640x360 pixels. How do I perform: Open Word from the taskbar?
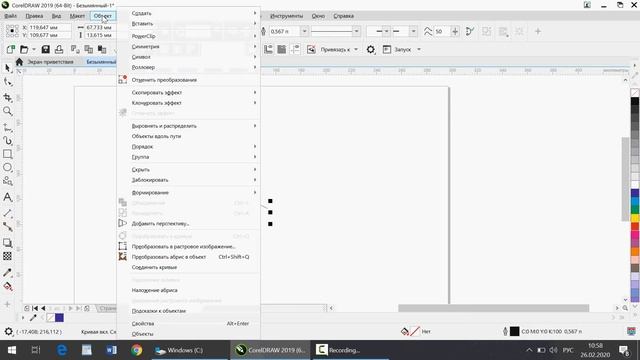111,350
